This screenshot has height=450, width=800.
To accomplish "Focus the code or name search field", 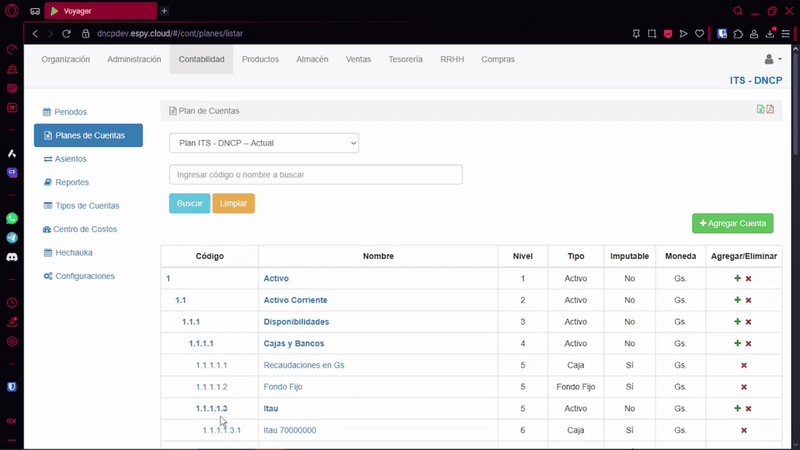I will [x=315, y=175].
